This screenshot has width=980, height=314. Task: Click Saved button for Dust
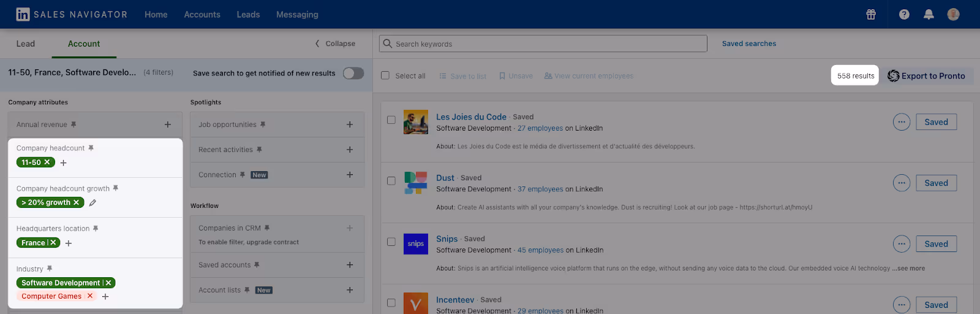(x=937, y=183)
